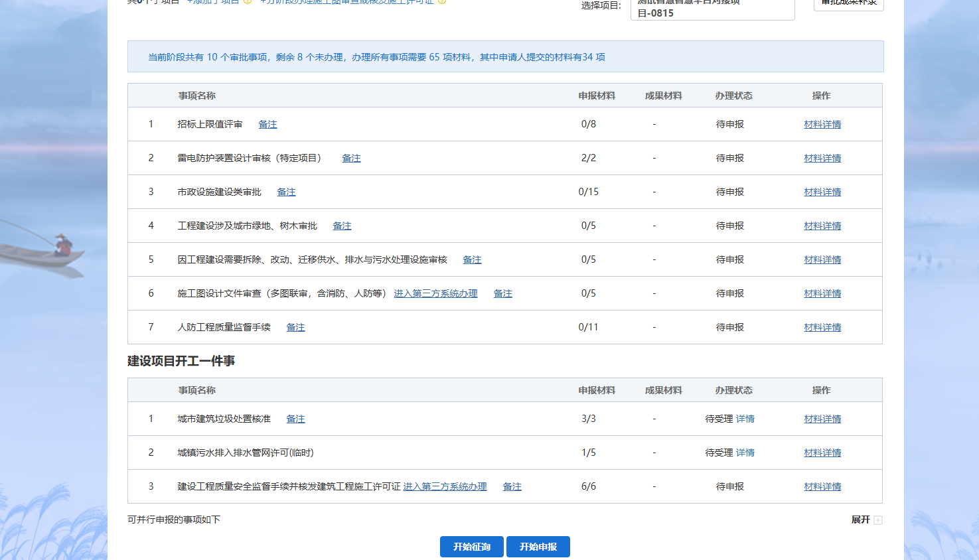
Task: Open 材料详情 for 人防工程质量监督手续
Action: tap(822, 328)
